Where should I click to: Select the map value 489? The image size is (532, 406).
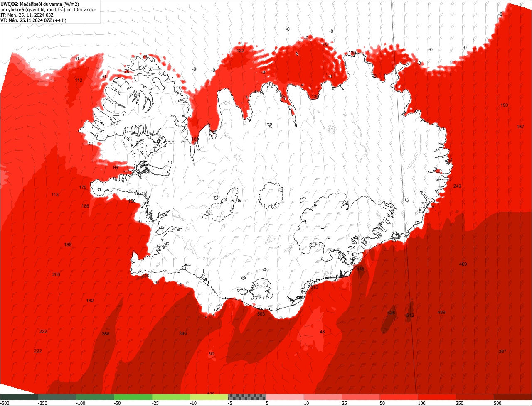pos(441,312)
